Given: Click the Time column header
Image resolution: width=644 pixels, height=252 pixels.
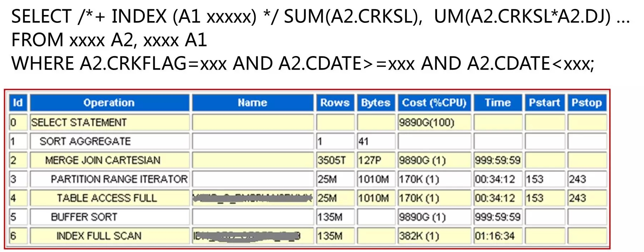Looking at the screenshot, I should pos(498,103).
